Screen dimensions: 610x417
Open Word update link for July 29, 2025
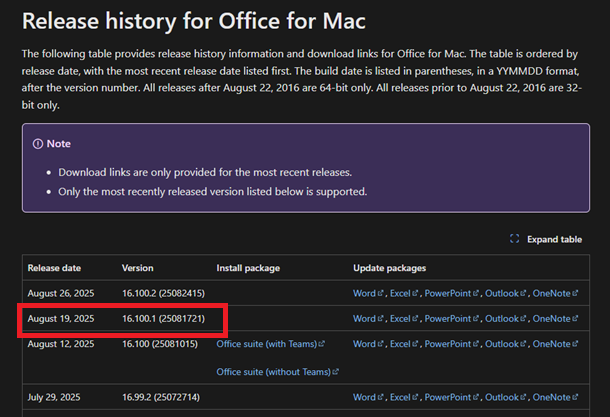click(x=368, y=397)
